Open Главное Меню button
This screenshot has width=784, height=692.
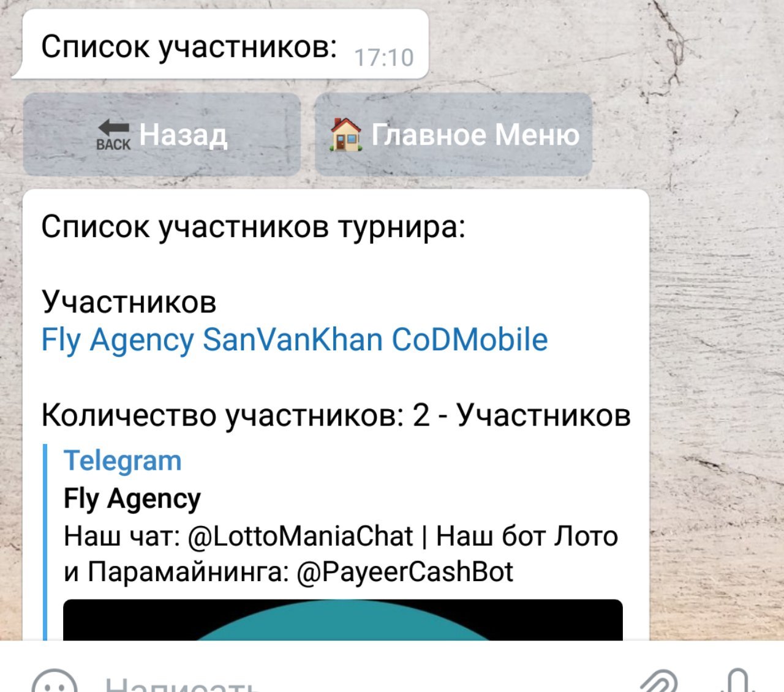(x=453, y=134)
